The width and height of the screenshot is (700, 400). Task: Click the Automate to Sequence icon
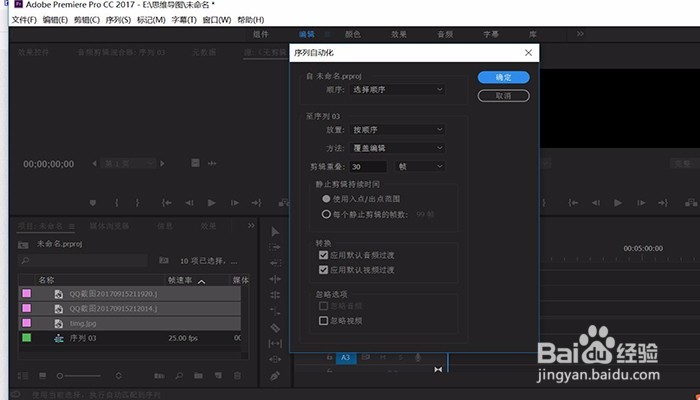(x=159, y=376)
